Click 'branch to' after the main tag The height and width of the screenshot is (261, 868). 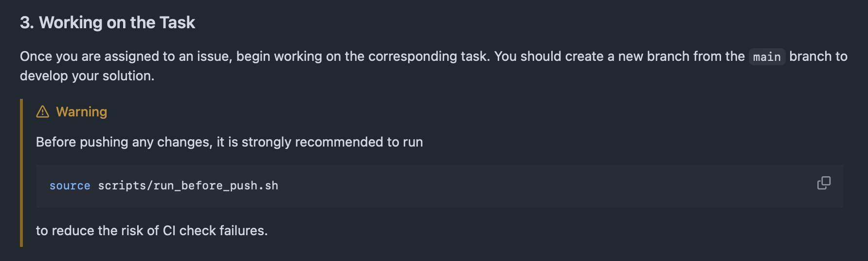(818, 56)
